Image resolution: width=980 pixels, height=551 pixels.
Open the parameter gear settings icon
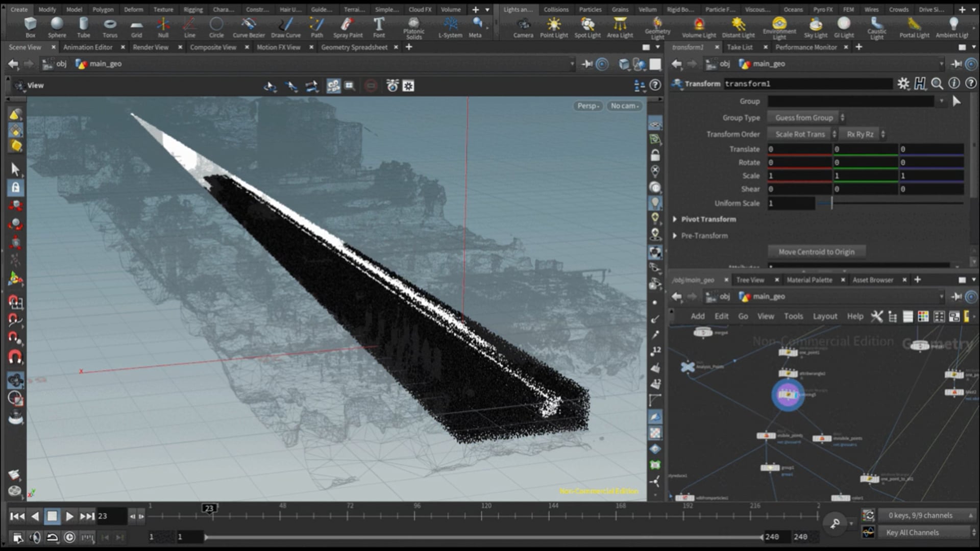pyautogui.click(x=903, y=84)
